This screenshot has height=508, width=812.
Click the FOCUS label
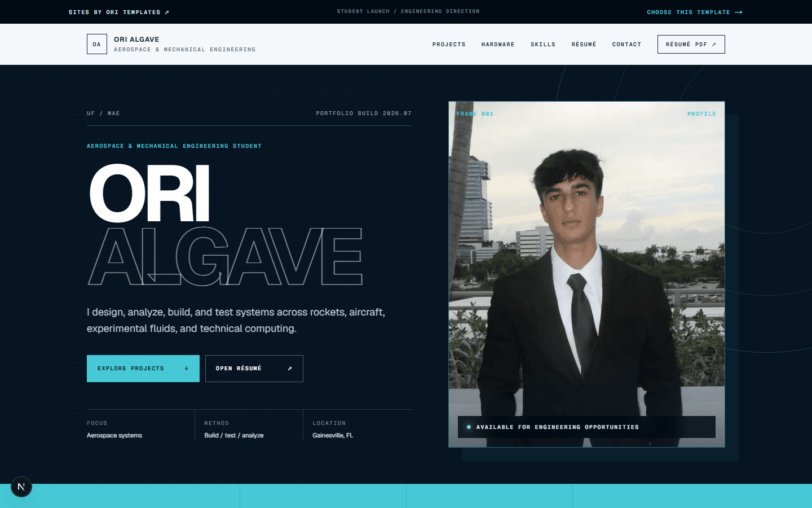click(97, 423)
